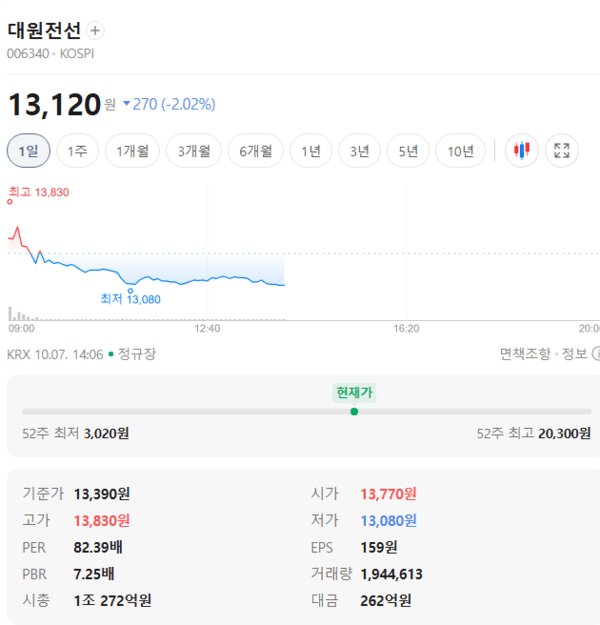Click the current price 13,120
The image size is (600, 625).
coord(54,104)
